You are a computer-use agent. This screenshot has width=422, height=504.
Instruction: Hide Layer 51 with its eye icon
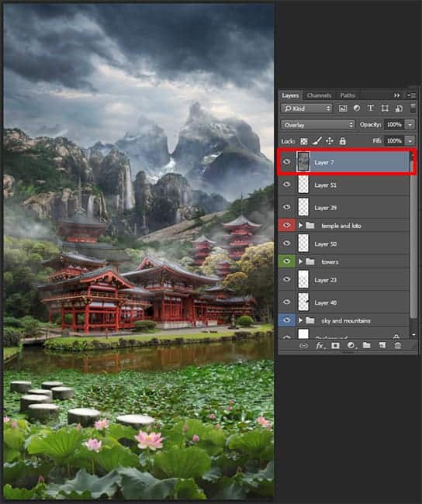(286, 185)
